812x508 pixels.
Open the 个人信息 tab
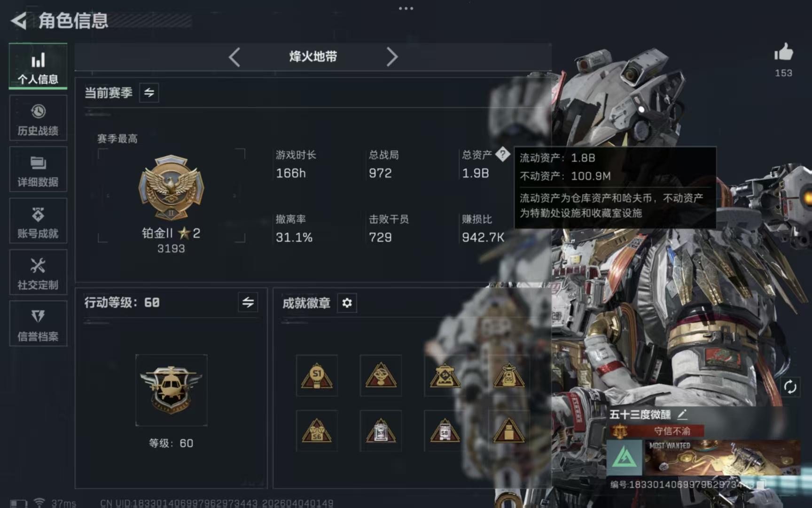coord(38,66)
